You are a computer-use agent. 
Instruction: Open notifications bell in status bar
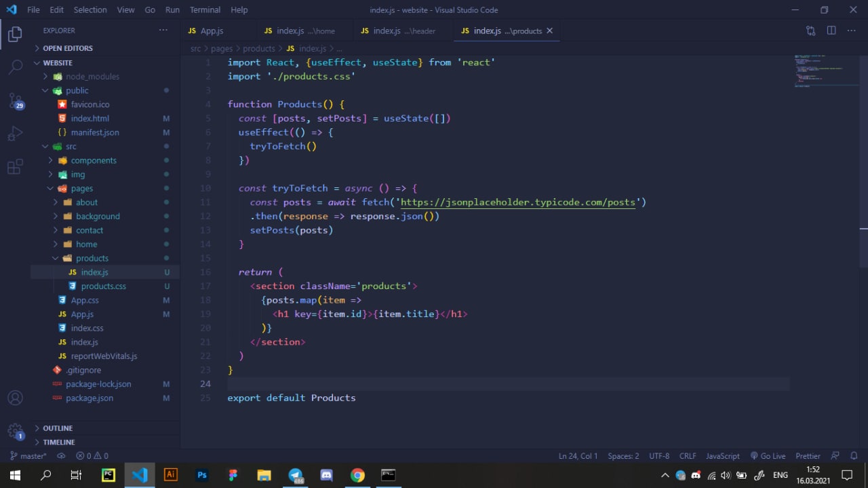tap(854, 456)
